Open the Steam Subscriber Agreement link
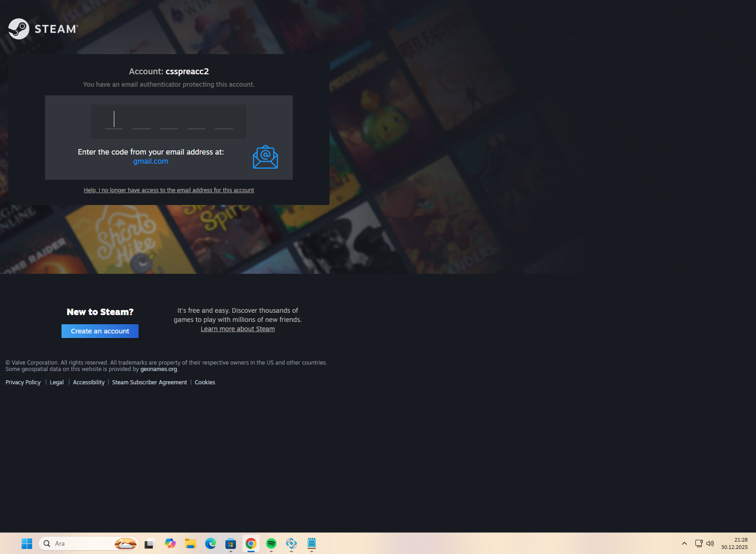The height and width of the screenshot is (554, 756). coord(150,382)
